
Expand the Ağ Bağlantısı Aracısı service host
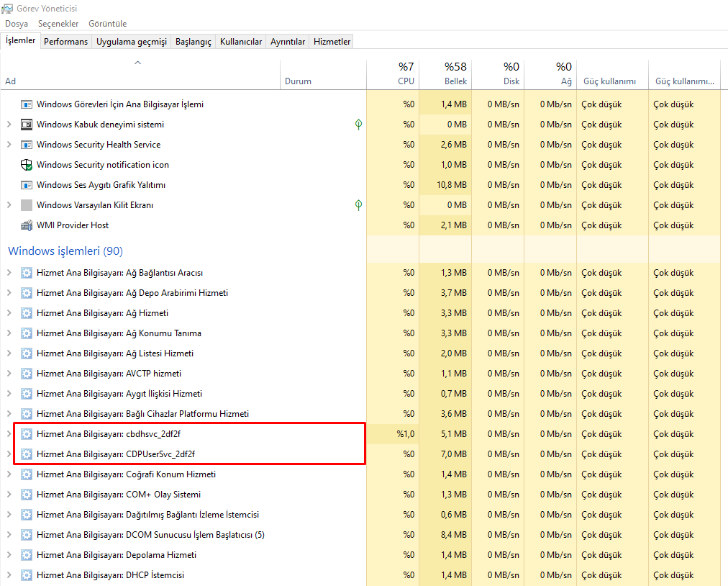click(x=9, y=273)
